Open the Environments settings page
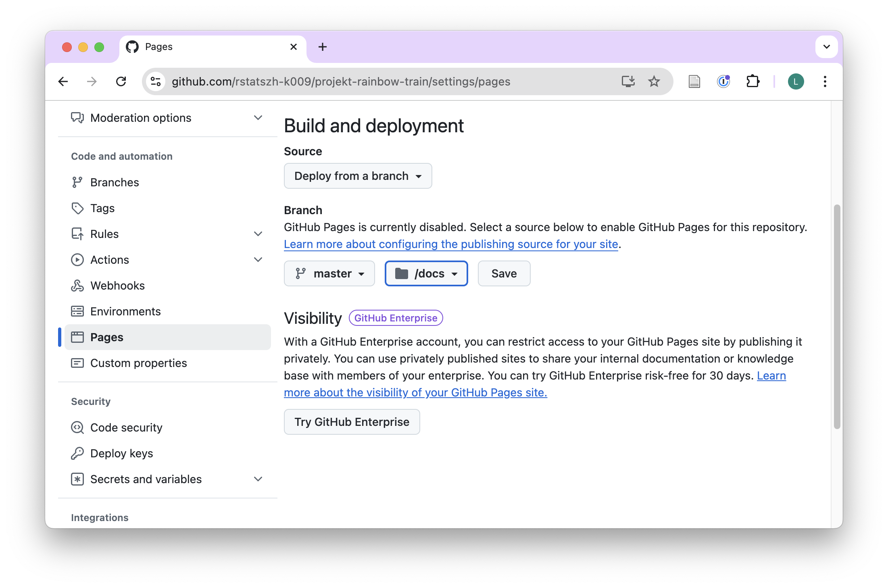 pyautogui.click(x=168, y=311)
